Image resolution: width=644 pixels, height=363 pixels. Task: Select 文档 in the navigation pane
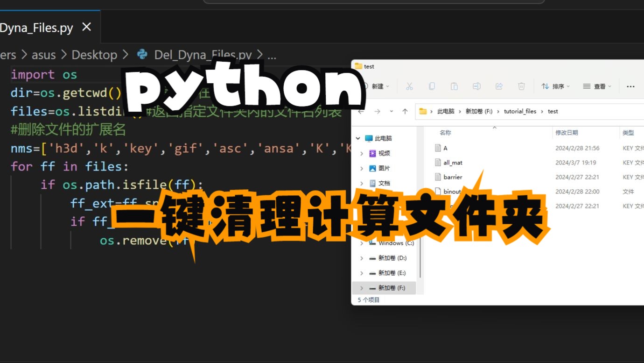(384, 183)
